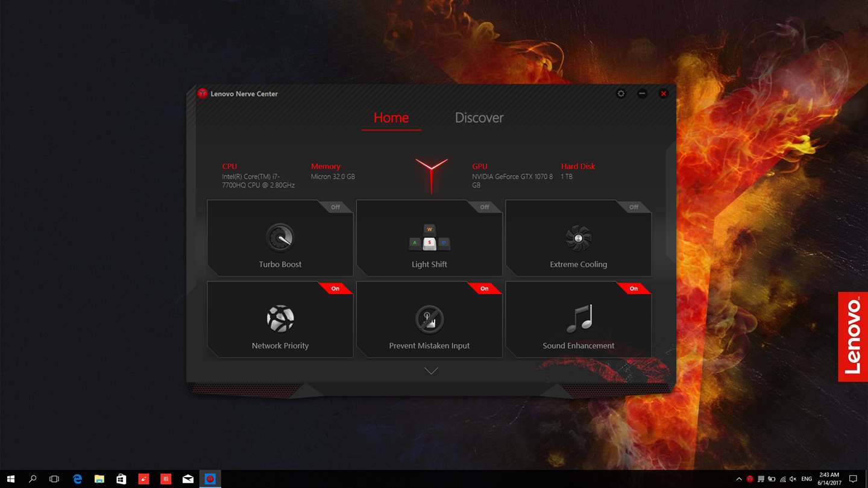This screenshot has width=868, height=488.
Task: Click Intel Core i7-7700HQ CPU text
Action: [259, 181]
